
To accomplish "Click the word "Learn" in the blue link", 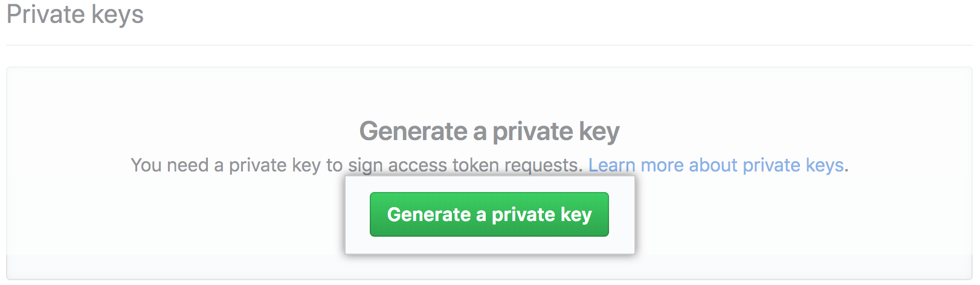I will [611, 165].
